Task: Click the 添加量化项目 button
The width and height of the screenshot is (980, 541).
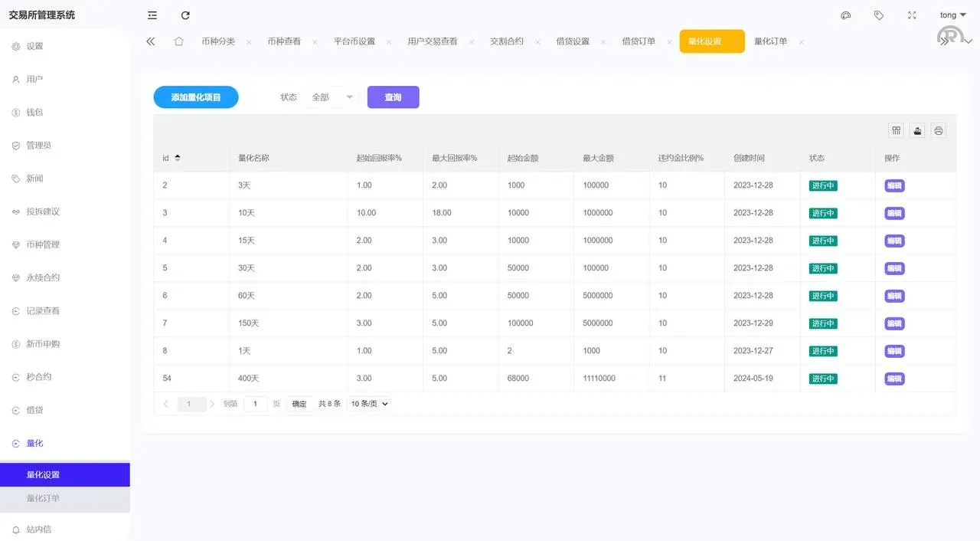Action: [195, 97]
